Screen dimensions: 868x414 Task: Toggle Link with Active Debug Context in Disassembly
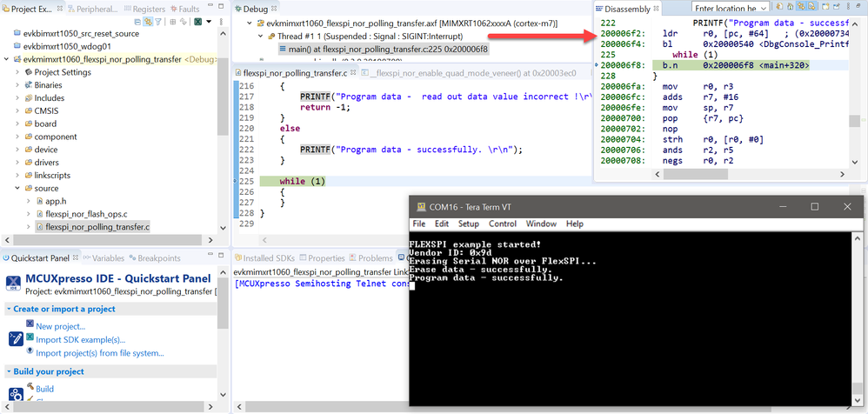(801, 6)
